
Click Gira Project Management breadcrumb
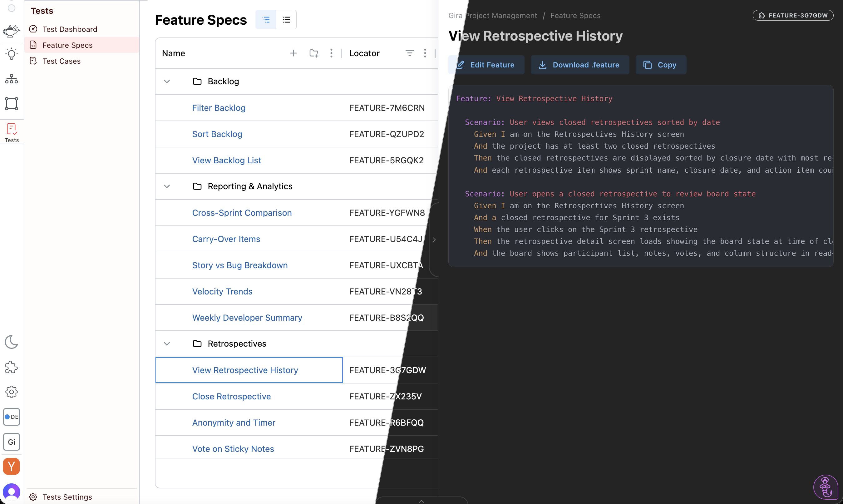click(x=493, y=16)
